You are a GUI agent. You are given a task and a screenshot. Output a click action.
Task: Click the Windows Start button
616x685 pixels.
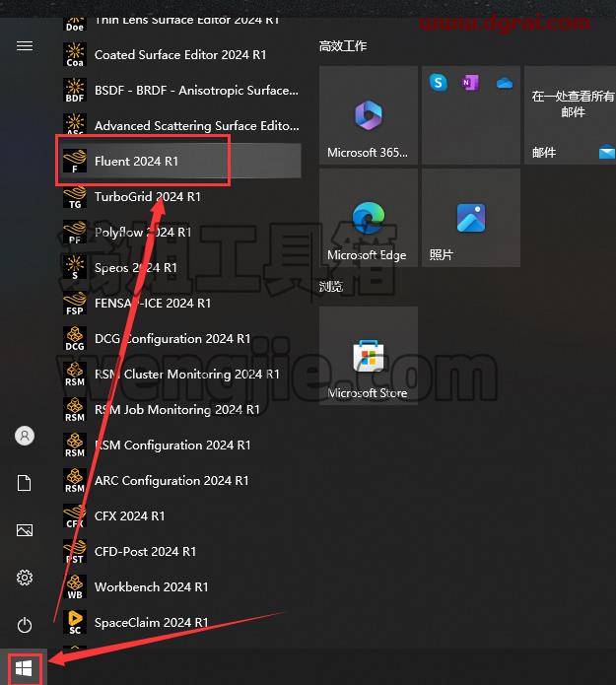tap(24, 668)
